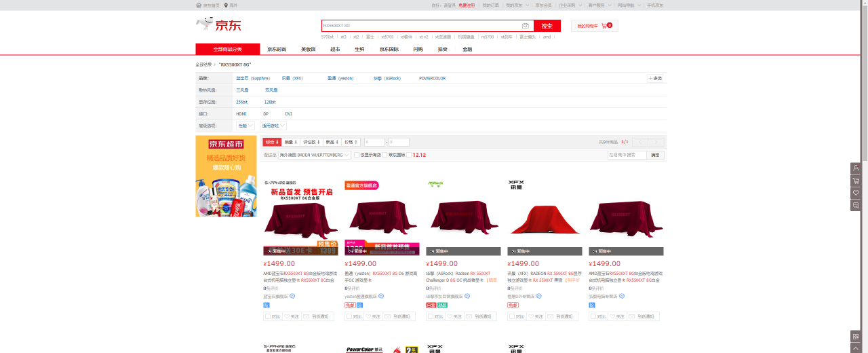Click arrival notice for XFX product
This screenshot has height=353, width=868.
click(x=561, y=316)
